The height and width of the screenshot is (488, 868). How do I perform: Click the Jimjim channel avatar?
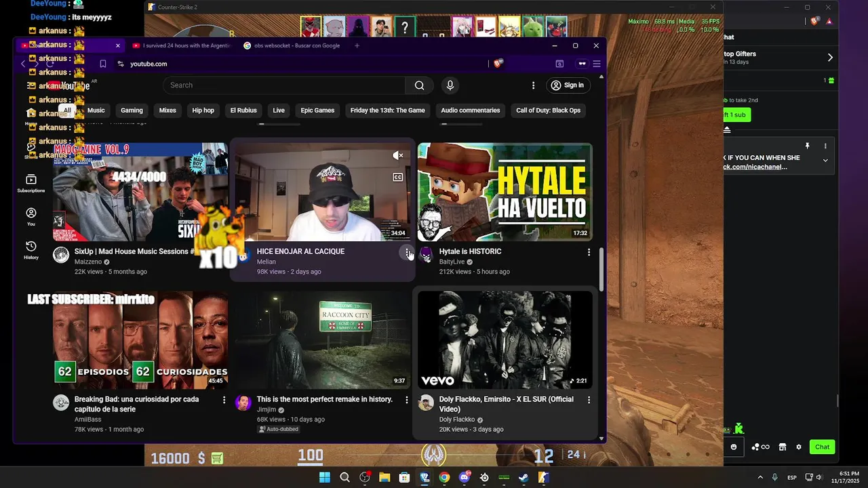(243, 403)
